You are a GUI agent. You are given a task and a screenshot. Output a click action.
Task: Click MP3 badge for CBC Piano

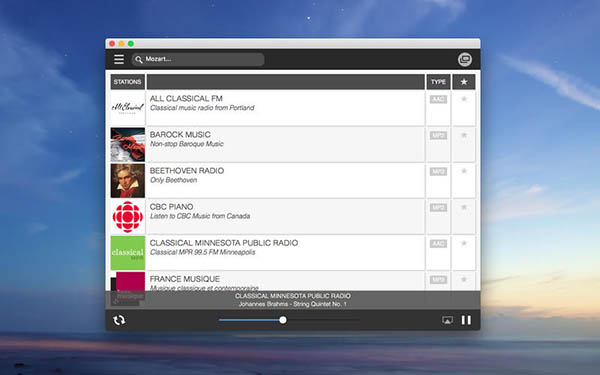(438, 208)
